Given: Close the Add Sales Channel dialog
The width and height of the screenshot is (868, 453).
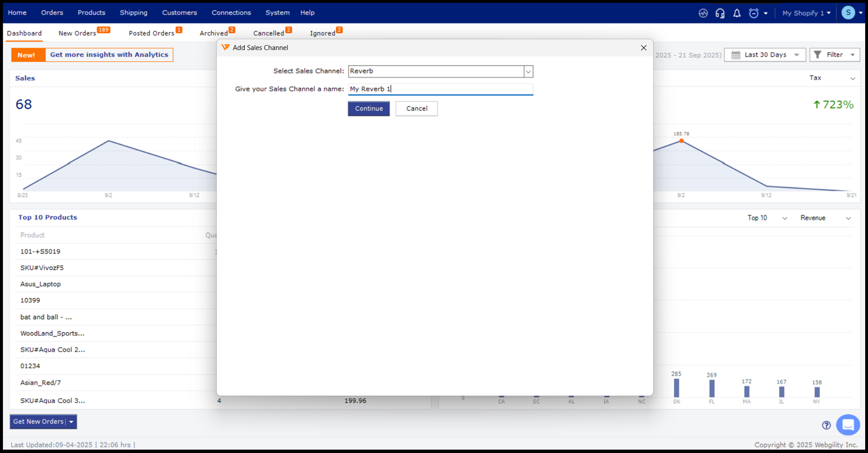Looking at the screenshot, I should (x=644, y=48).
